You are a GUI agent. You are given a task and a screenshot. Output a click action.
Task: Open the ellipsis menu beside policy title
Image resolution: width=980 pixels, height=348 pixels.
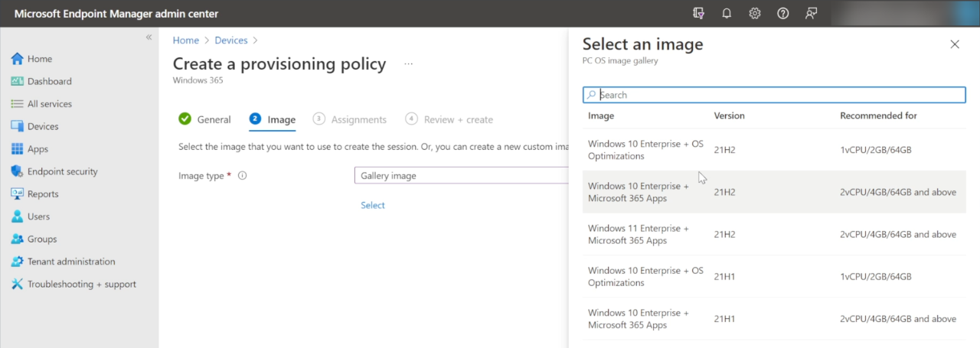(x=409, y=64)
